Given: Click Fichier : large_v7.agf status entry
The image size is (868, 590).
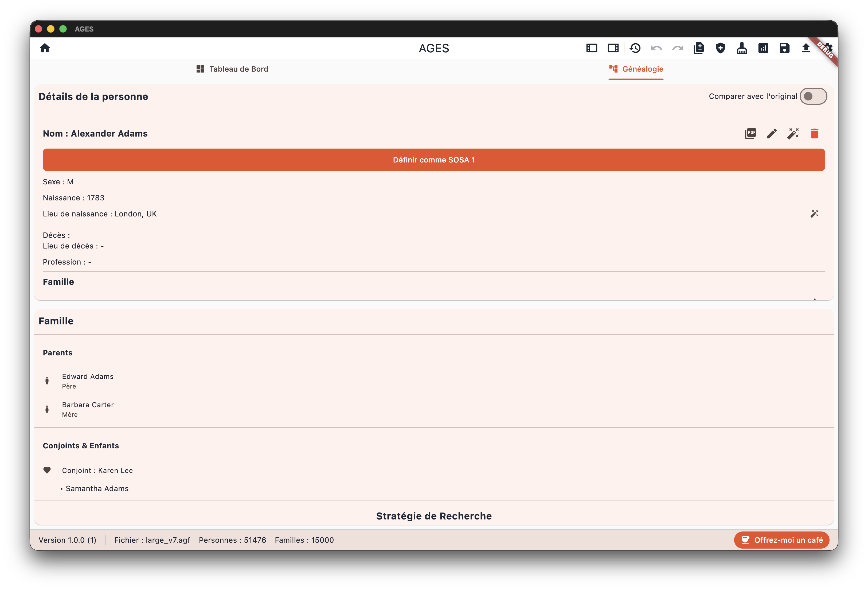Looking at the screenshot, I should click(x=152, y=540).
